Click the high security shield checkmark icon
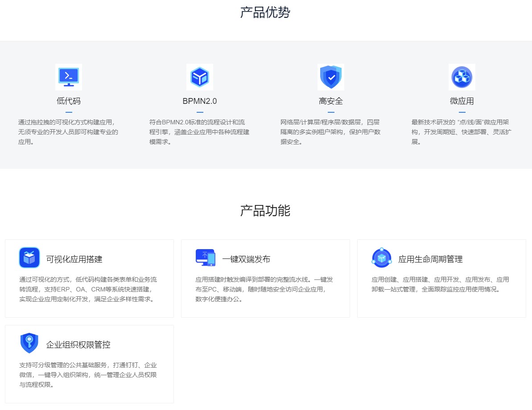Viewport: 532px width, 410px height. click(x=330, y=77)
